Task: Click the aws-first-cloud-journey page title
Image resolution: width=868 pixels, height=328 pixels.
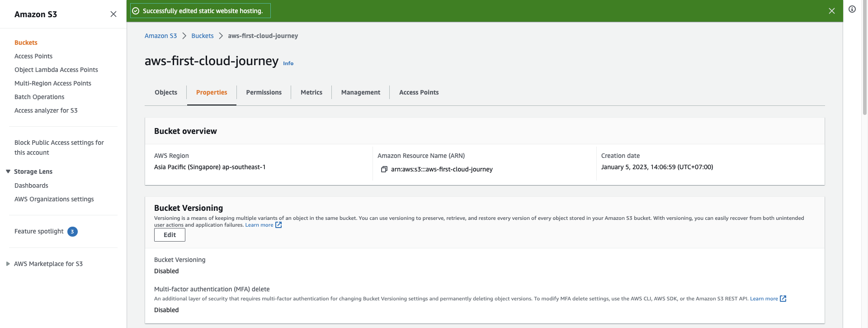Action: 212,61
